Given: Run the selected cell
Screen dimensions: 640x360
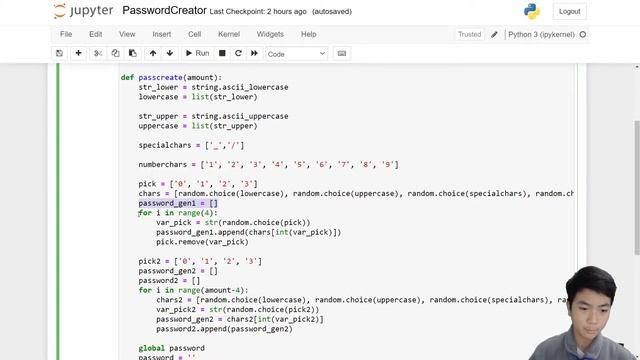Looking at the screenshot, I should tap(198, 53).
